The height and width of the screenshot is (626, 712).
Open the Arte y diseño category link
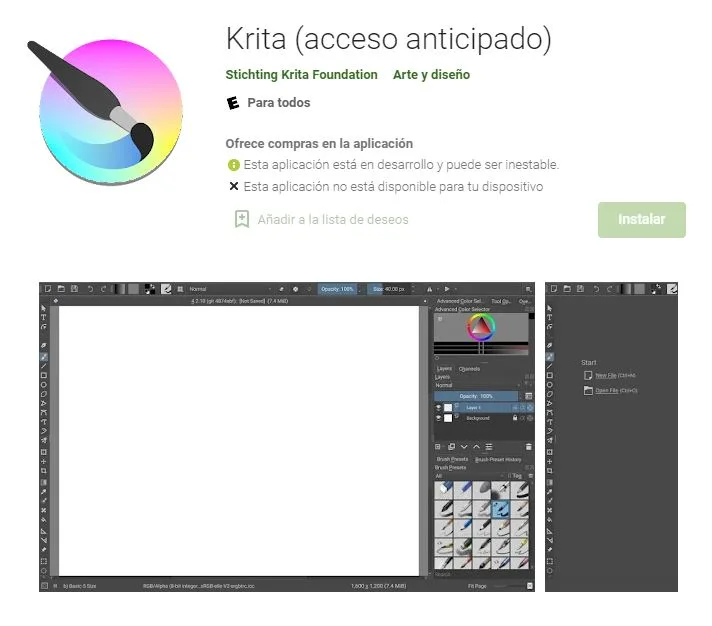coord(431,74)
